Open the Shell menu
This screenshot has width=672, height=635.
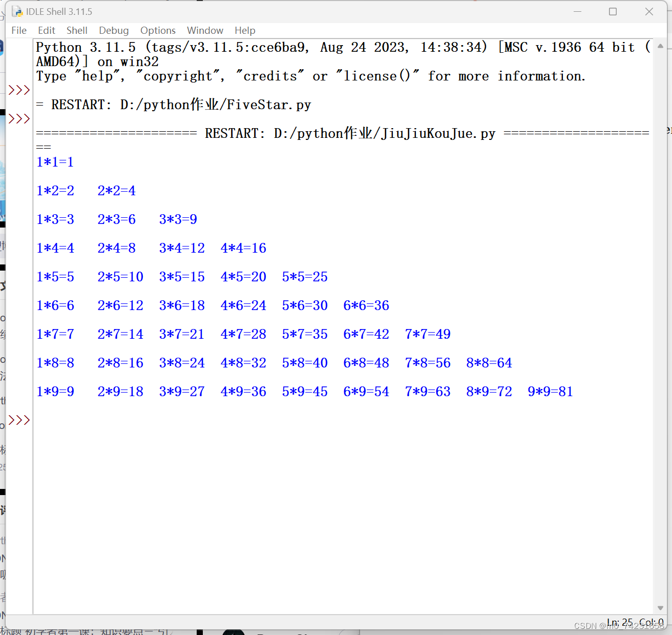pyautogui.click(x=77, y=30)
